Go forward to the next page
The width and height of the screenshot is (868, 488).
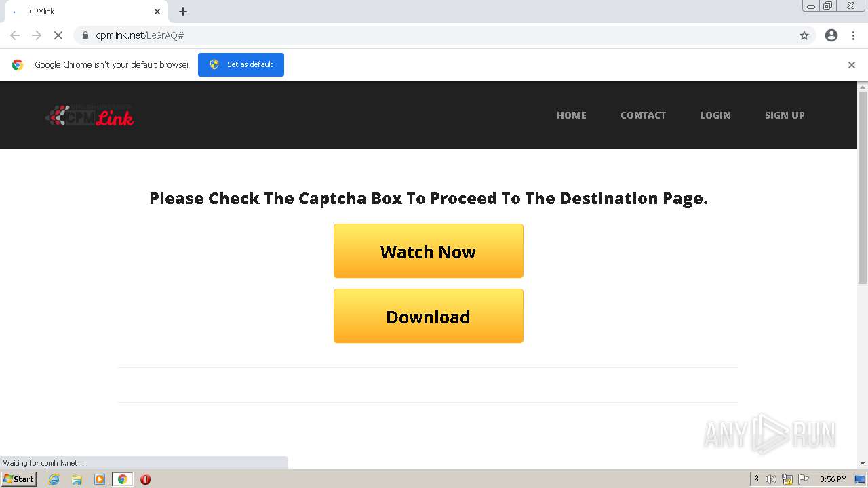pos(37,35)
